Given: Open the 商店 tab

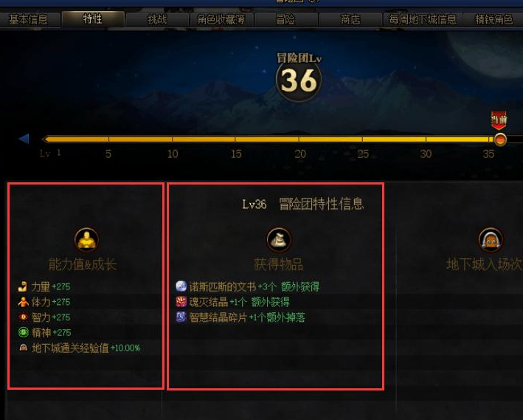Looking at the screenshot, I should [350, 19].
